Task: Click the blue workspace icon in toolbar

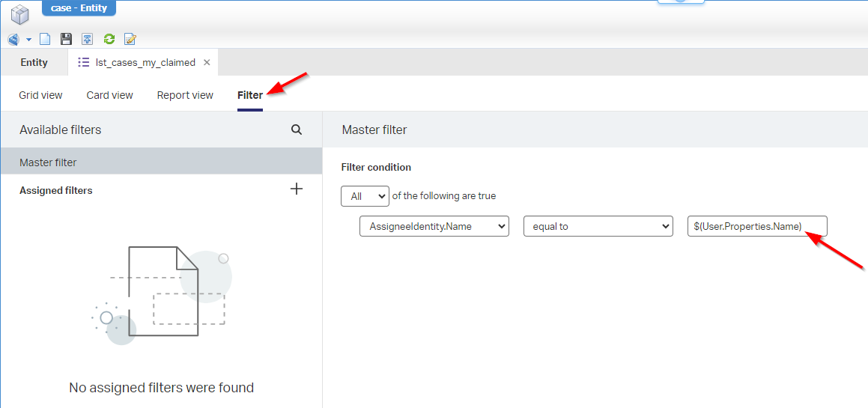Action: pos(13,39)
